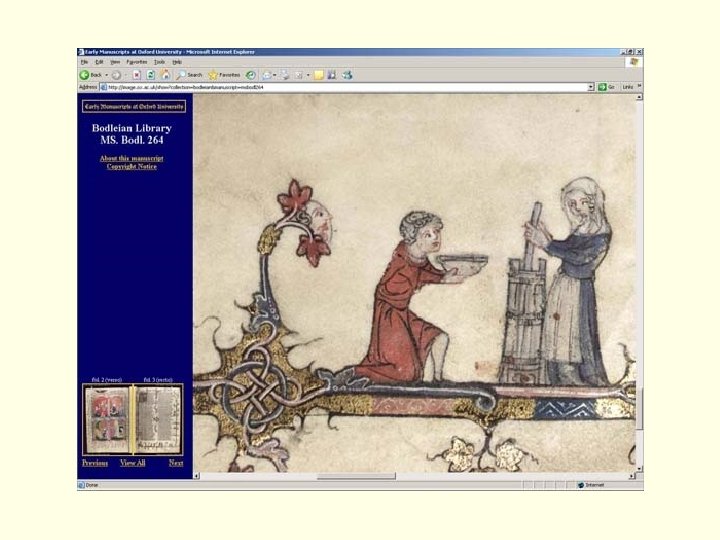
Task: Open the Favorites star panel
Action: pyautogui.click(x=224, y=75)
